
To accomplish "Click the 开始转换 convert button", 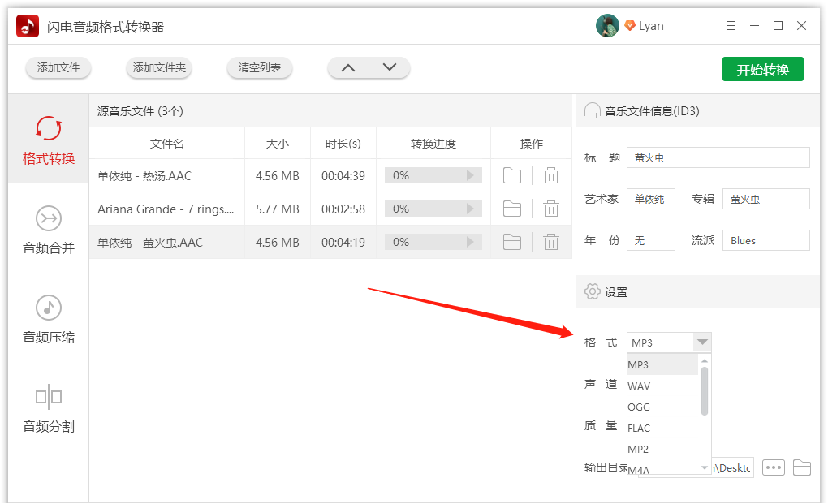I will pos(762,69).
